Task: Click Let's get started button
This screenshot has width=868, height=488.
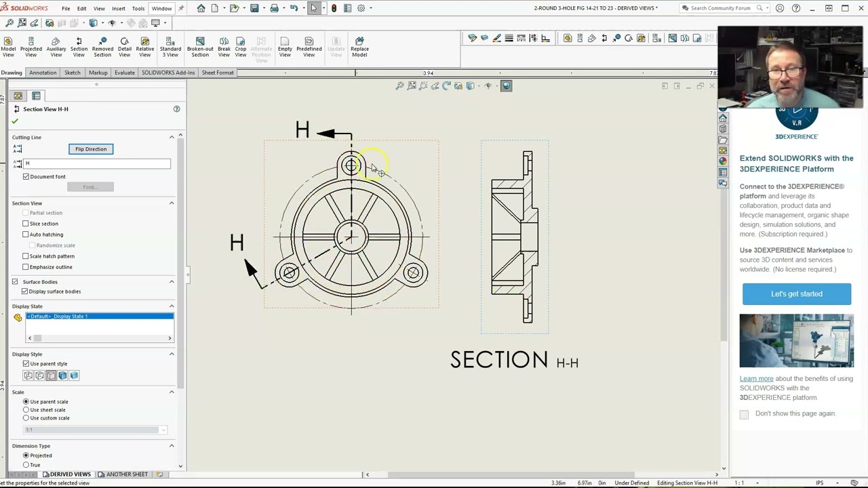Action: point(797,294)
